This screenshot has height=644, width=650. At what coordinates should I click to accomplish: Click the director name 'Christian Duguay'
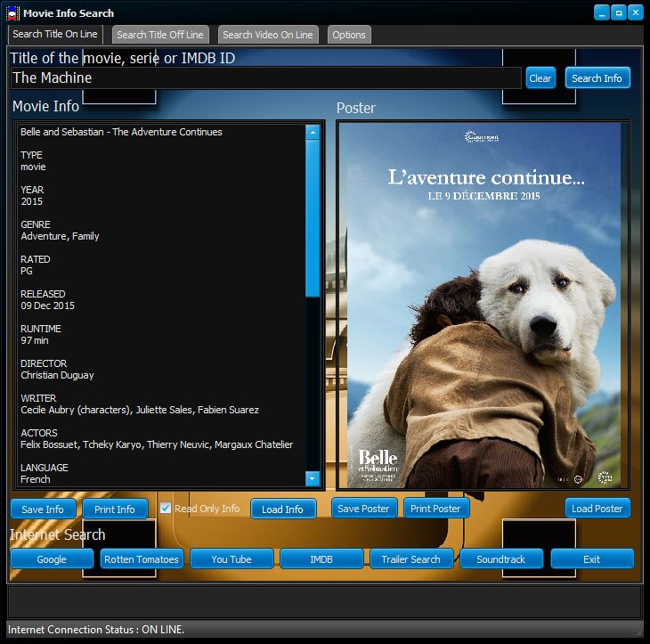point(57,375)
